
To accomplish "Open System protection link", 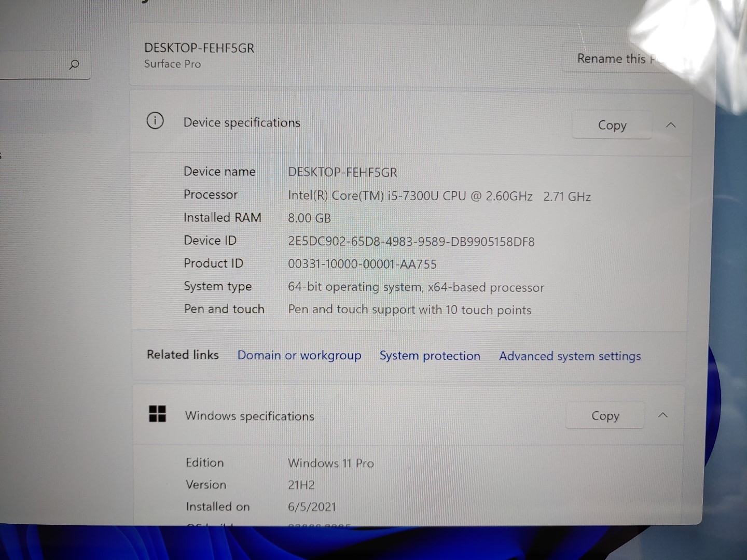I will point(430,356).
